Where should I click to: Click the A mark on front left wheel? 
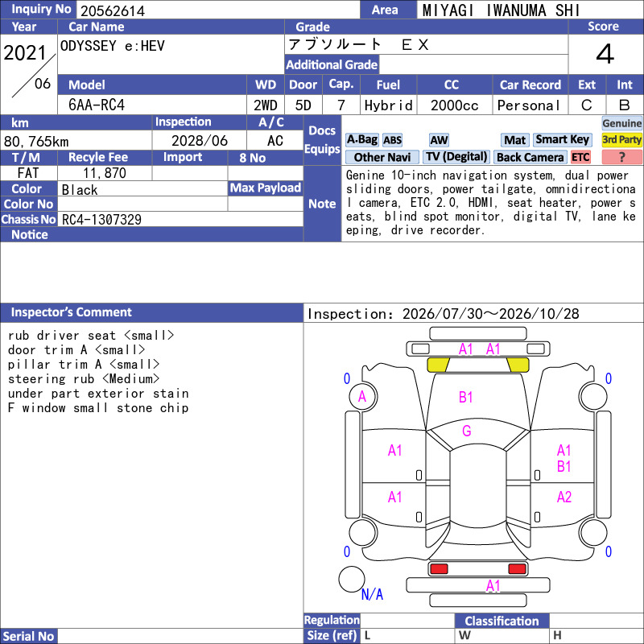[x=361, y=397]
